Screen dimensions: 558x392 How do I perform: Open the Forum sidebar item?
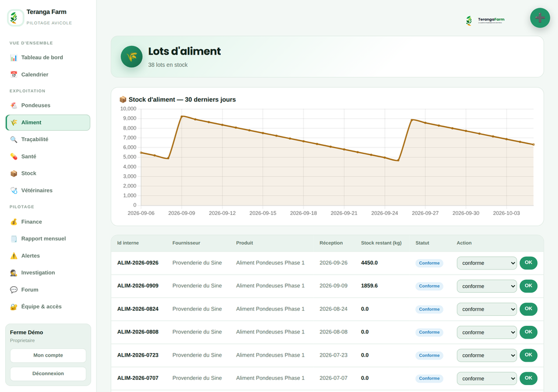point(48,290)
